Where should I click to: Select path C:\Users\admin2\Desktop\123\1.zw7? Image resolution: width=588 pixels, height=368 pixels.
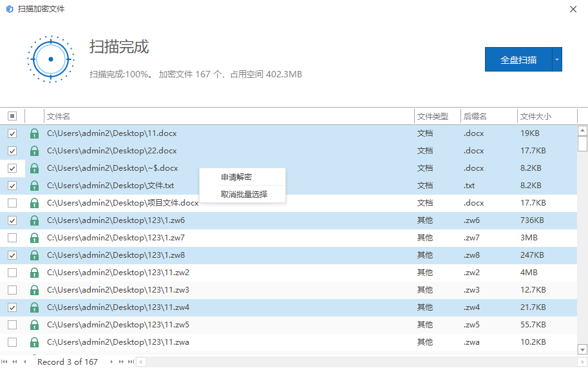coord(115,237)
